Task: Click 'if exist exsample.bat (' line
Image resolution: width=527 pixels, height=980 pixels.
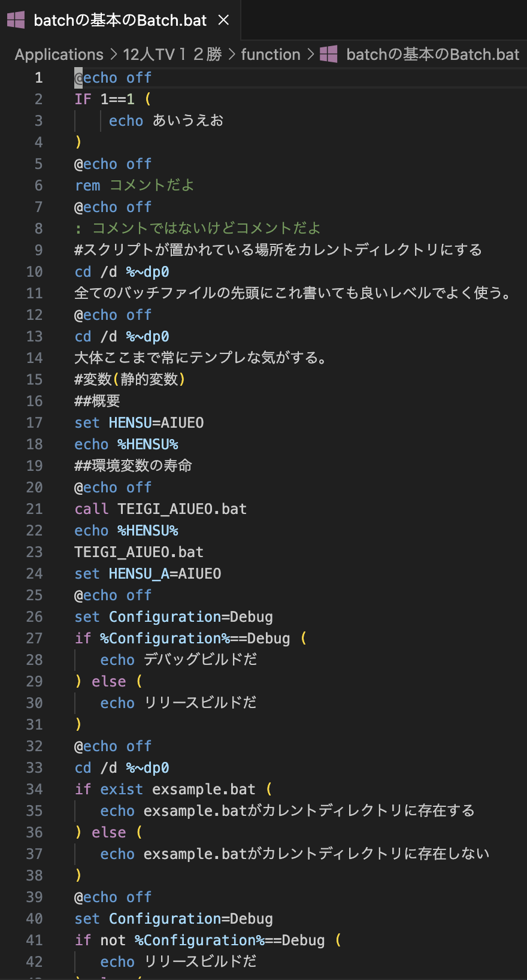Action: 174,790
